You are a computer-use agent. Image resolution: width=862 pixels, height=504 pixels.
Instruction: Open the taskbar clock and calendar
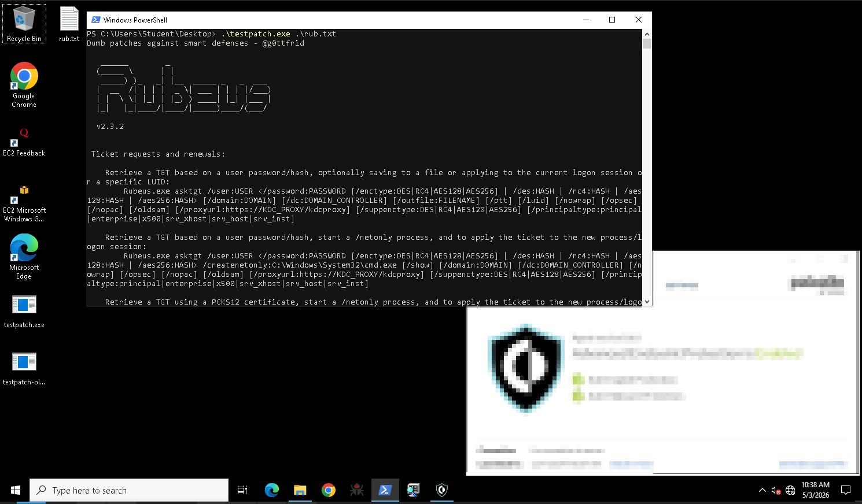816,490
